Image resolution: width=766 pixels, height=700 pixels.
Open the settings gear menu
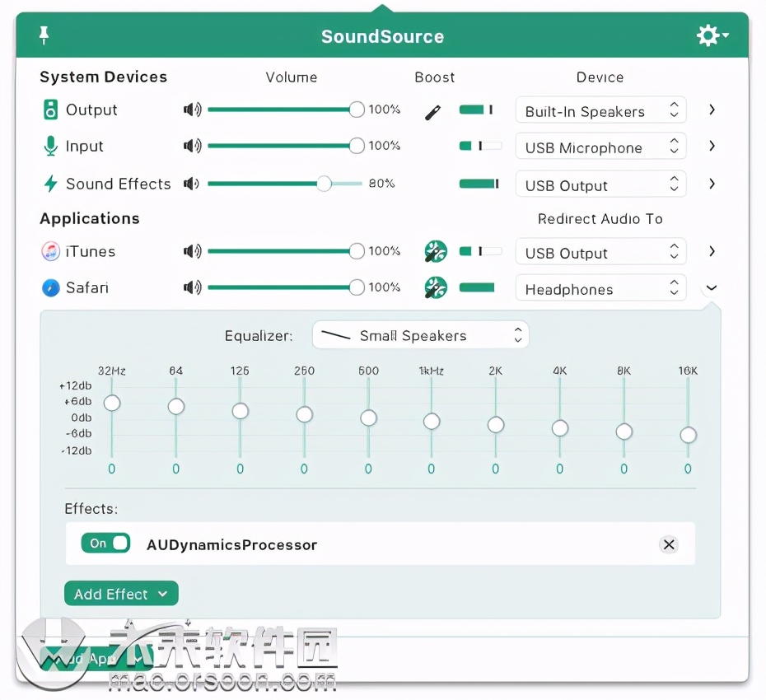point(710,35)
